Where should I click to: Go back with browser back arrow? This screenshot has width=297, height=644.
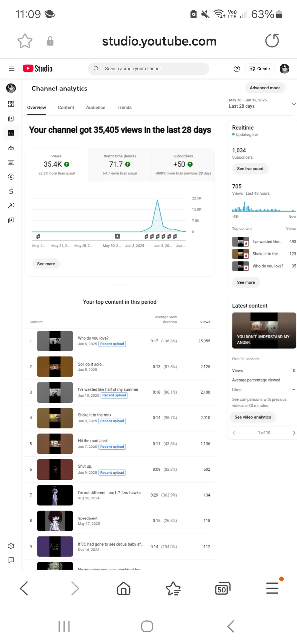[24, 589]
